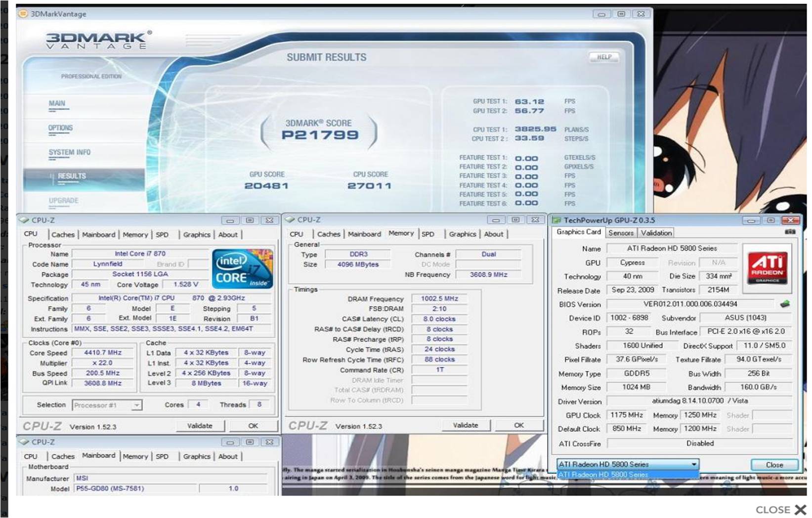The image size is (812, 518).
Task: Click Validate in the Memory CPU-Z window
Action: coord(466,425)
